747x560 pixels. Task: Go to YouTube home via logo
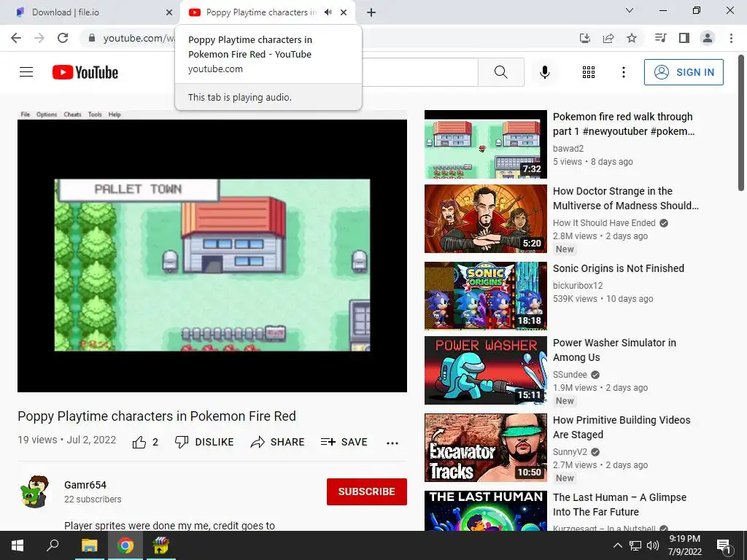(x=85, y=72)
